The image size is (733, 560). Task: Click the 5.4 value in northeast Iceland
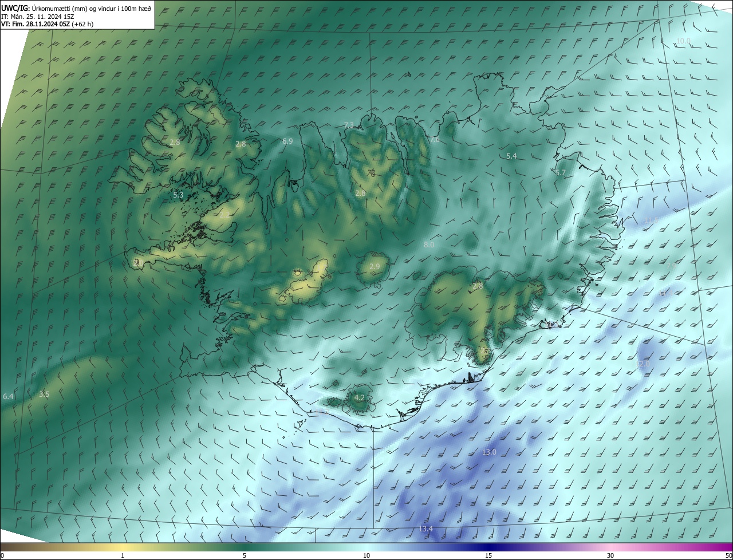tap(511, 156)
